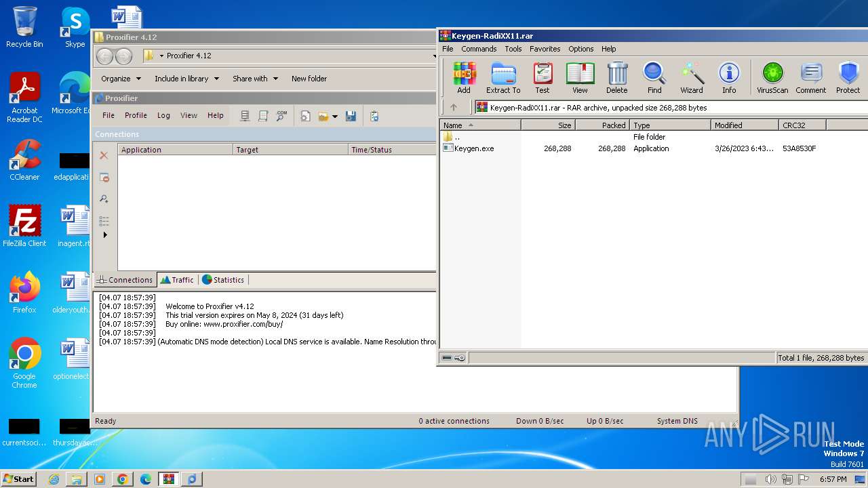Open Google Chrome from taskbar

click(123, 479)
